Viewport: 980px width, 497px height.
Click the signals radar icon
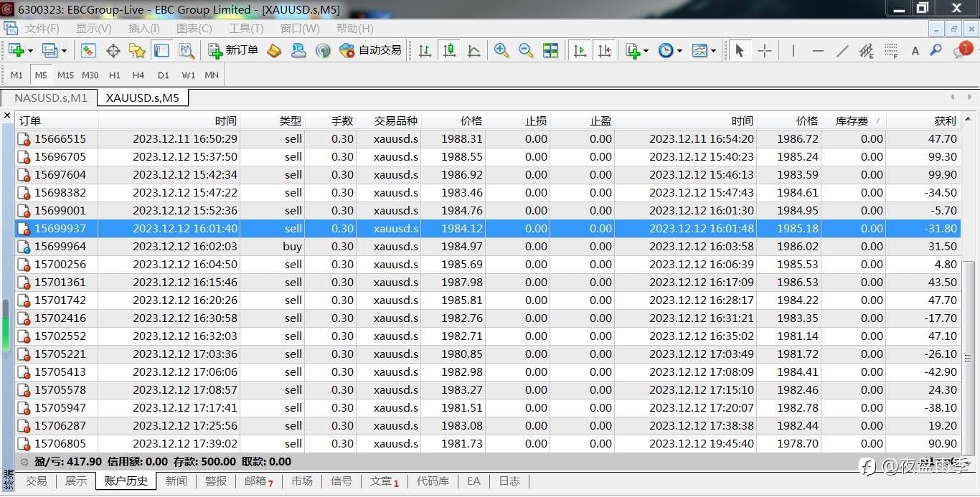323,50
